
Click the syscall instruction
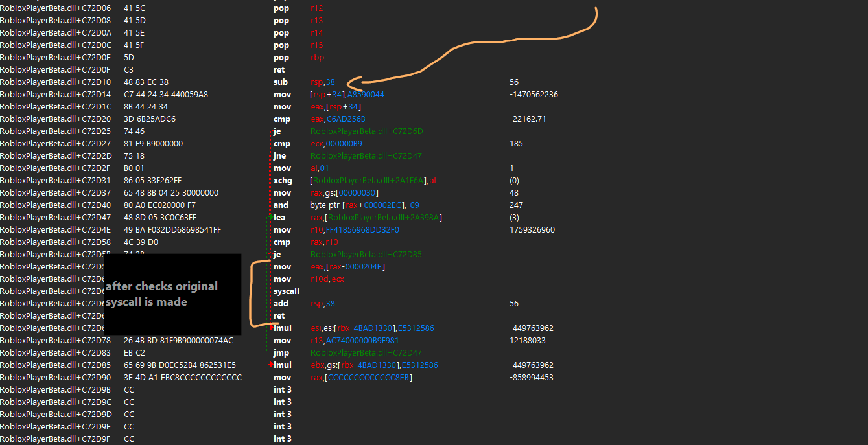287,291
